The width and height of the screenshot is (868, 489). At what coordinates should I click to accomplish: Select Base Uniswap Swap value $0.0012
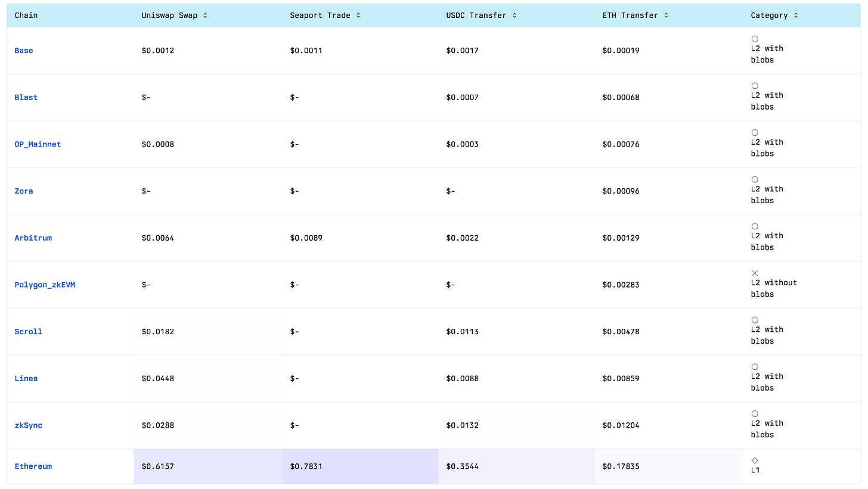158,51
